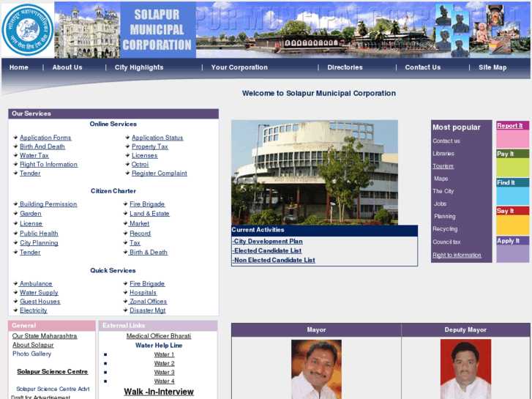532x399 pixels.
Task: Open Medical Officer Bharati link
Action: [159, 336]
